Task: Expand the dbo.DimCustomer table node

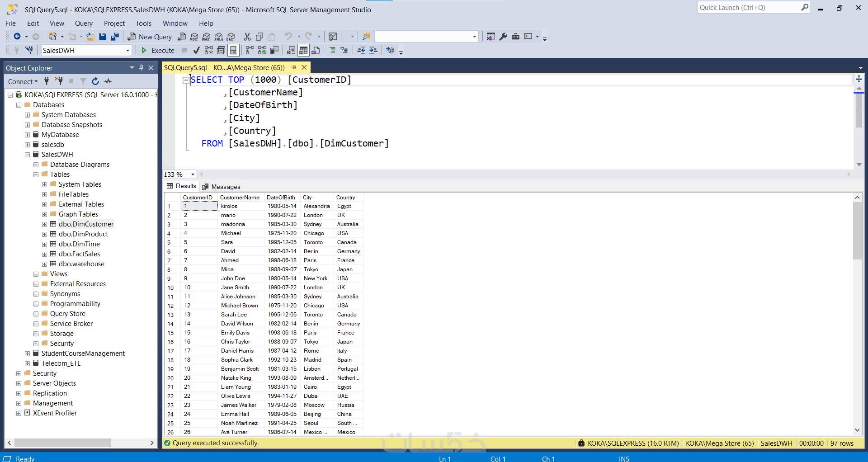Action: 44,224
